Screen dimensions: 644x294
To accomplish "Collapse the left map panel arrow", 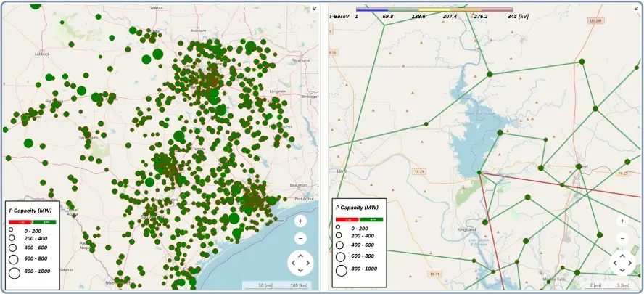I will (313, 9).
